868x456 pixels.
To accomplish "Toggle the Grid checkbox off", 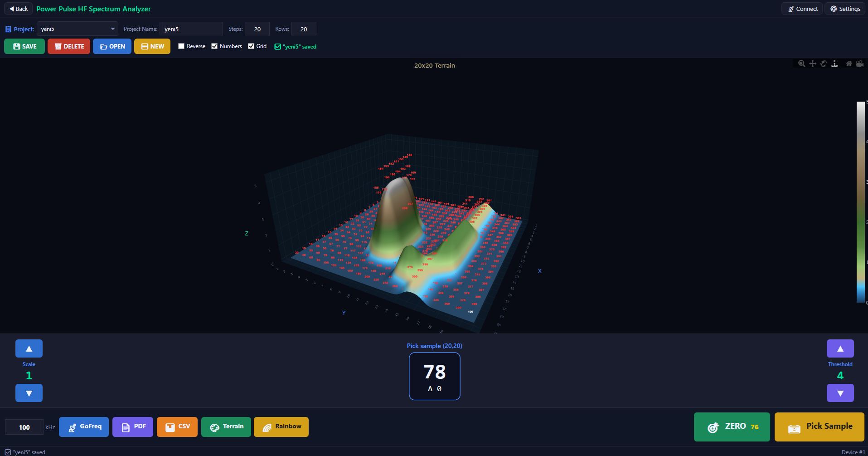I will [251, 46].
